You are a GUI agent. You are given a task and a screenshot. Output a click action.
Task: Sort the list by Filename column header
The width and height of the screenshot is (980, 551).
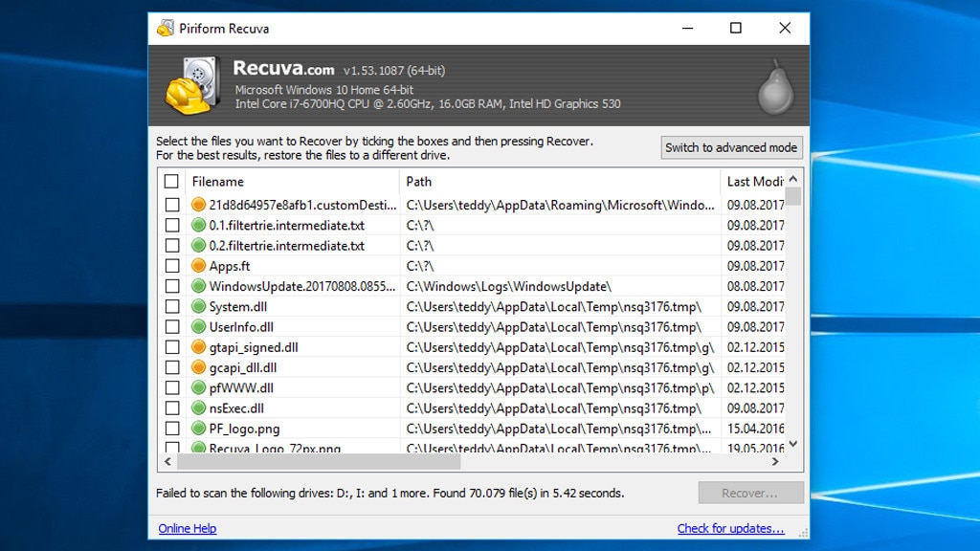pos(293,181)
